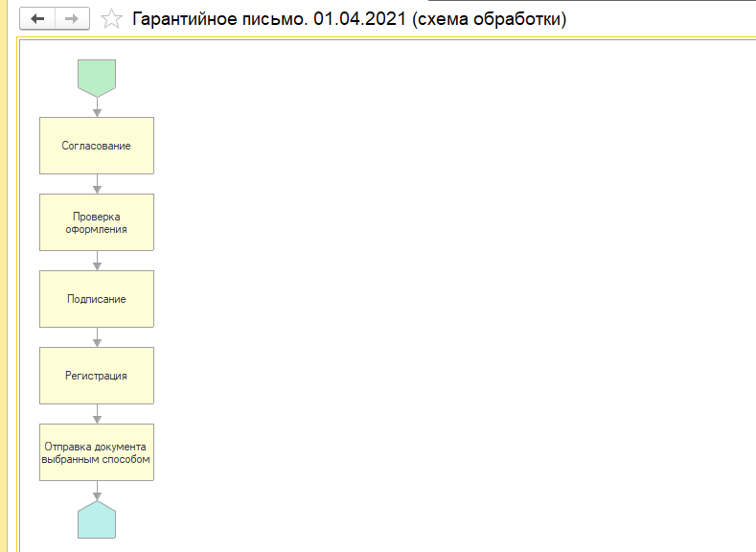Add document to favorites with star

112,19
